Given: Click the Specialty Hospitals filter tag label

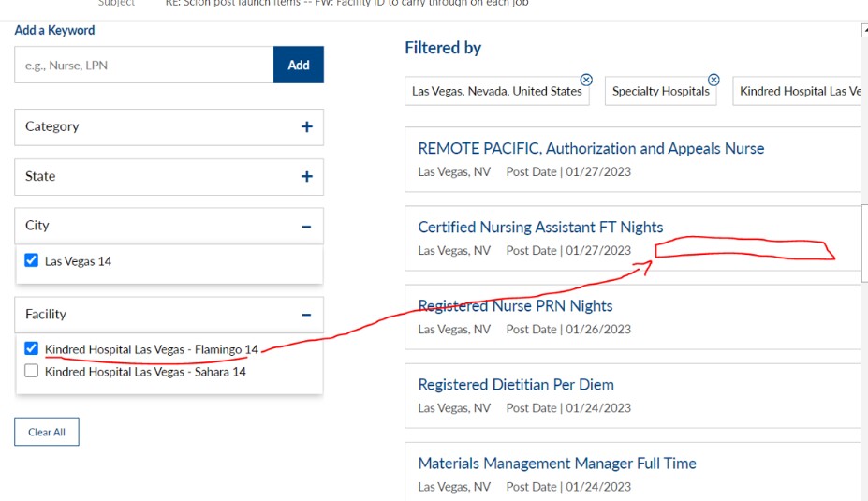Looking at the screenshot, I should [x=660, y=91].
